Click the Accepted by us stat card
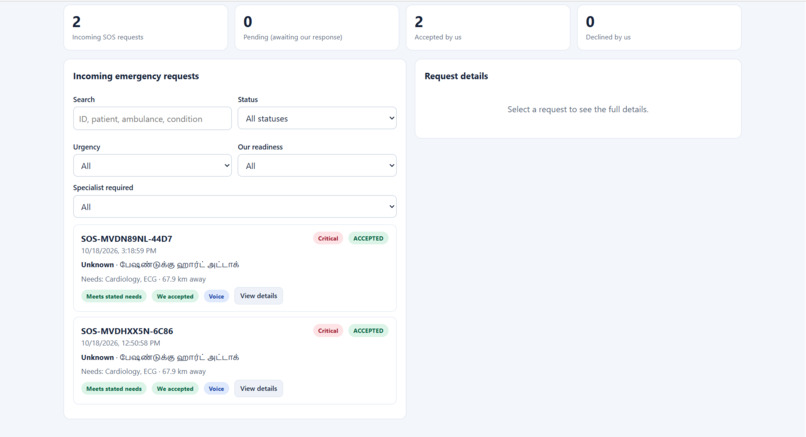The image size is (806, 437). pos(488,28)
